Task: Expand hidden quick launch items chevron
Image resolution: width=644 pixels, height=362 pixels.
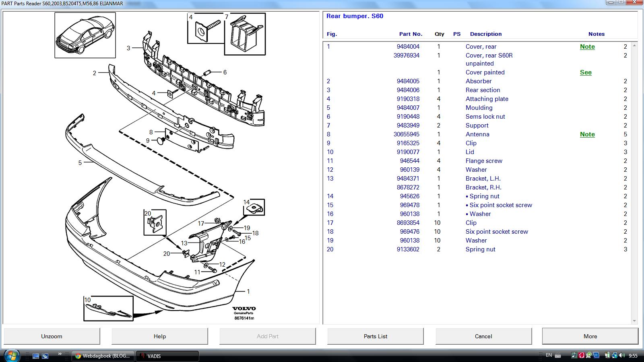Action: [x=60, y=354]
